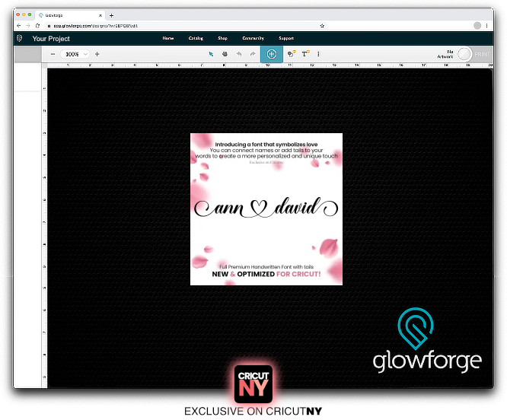Open the 100% zoom level dropdown
Image resolution: width=507 pixels, height=420 pixels.
click(x=75, y=54)
